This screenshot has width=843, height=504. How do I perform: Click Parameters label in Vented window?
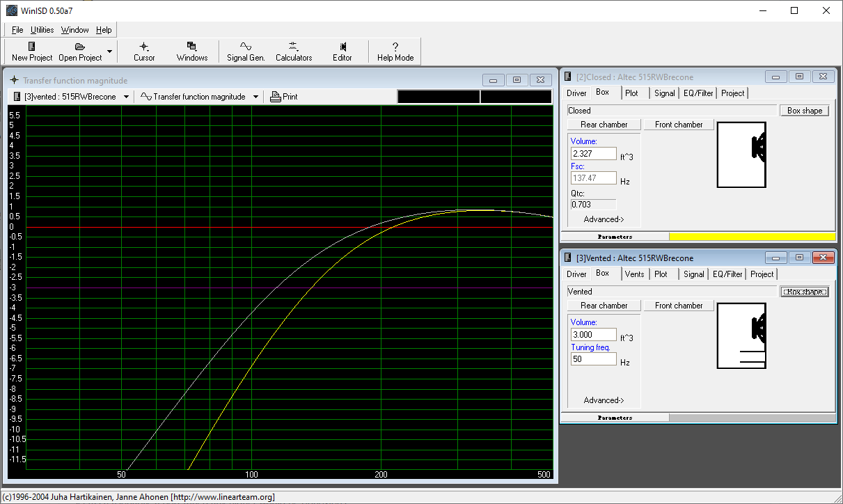(615, 418)
